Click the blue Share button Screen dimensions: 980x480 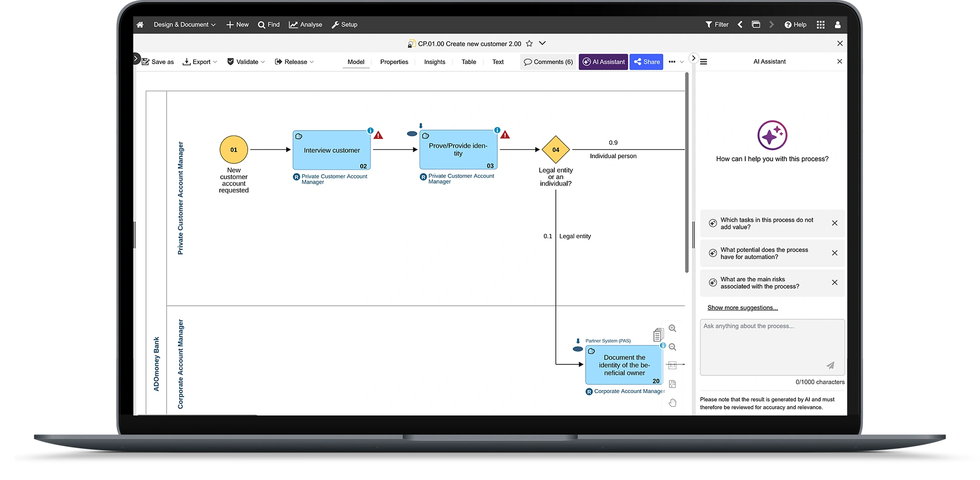coord(646,62)
